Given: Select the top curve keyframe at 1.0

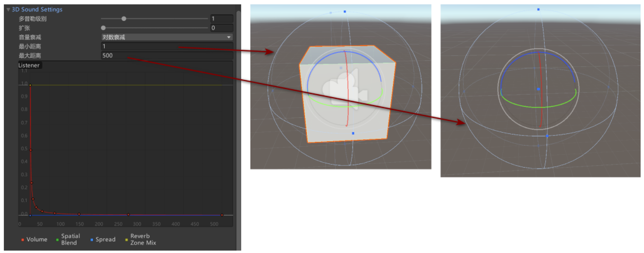Looking at the screenshot, I should (30, 85).
